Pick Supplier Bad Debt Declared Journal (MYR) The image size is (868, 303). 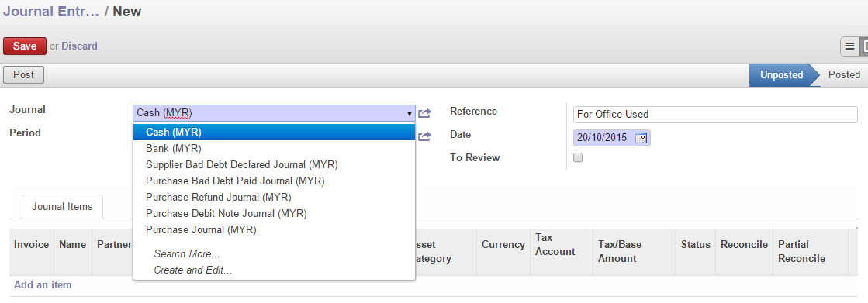(x=274, y=165)
